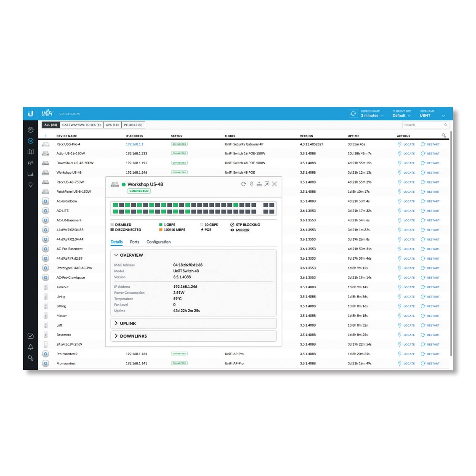Close the Workshop US-48 details panel

click(x=274, y=184)
